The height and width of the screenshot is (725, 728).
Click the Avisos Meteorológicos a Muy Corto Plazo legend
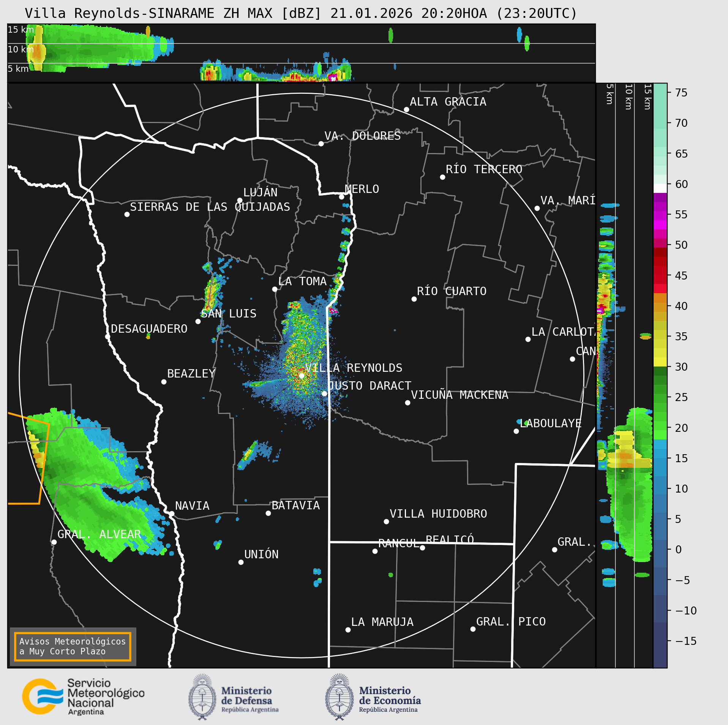(x=73, y=646)
